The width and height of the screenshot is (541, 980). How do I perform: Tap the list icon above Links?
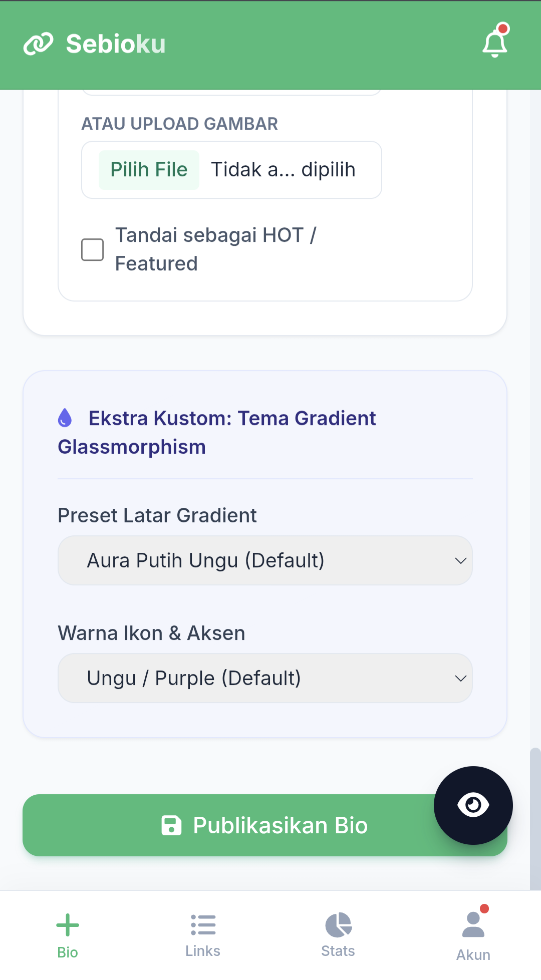coord(203,925)
